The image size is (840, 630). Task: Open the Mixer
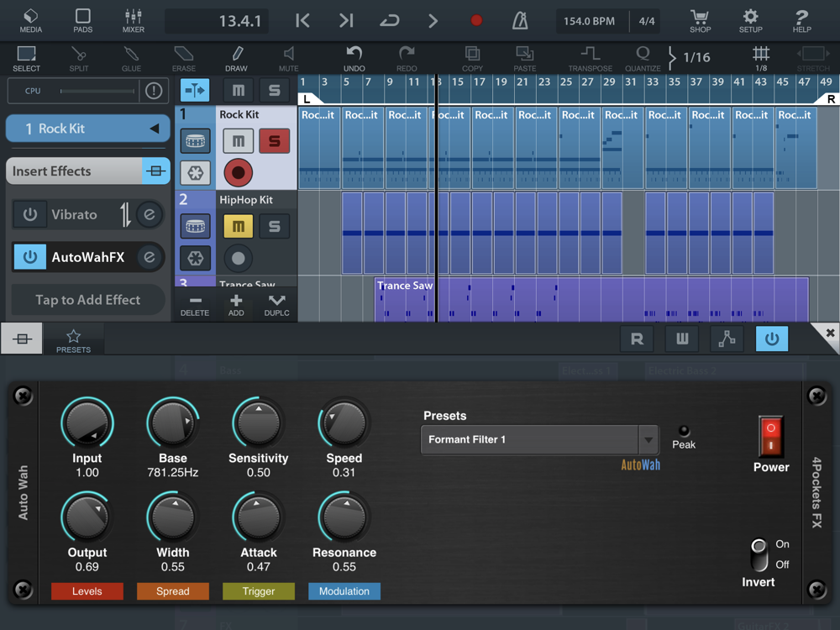click(x=133, y=21)
